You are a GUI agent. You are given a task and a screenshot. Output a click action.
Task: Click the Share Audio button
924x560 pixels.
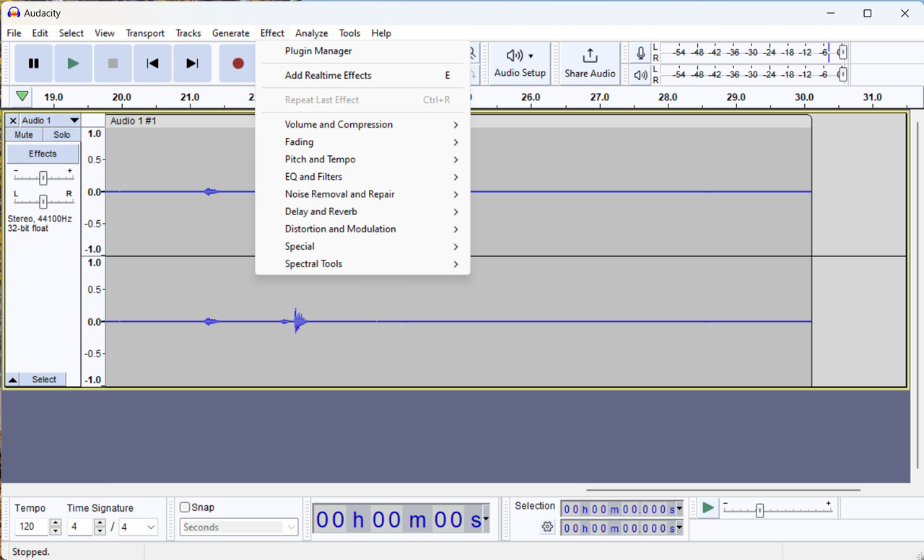590,64
